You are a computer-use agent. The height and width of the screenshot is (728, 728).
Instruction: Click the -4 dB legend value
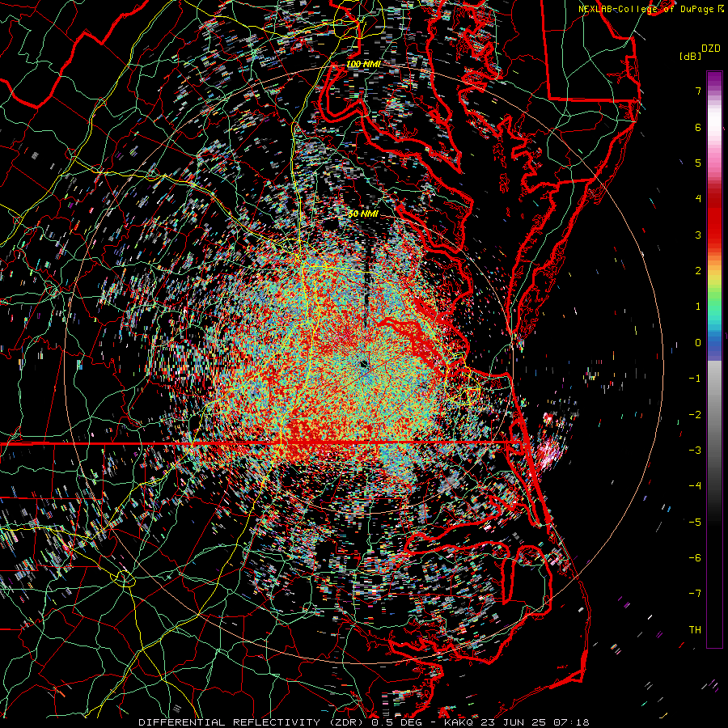click(x=695, y=486)
